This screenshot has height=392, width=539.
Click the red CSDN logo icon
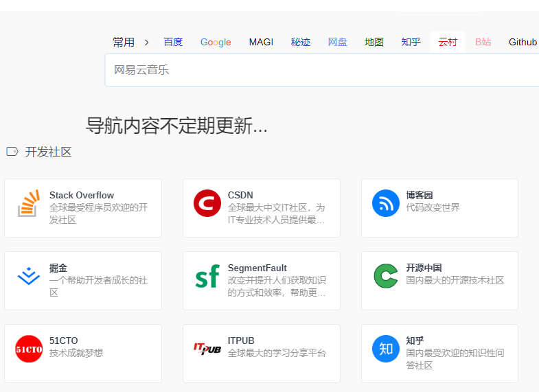coord(207,203)
